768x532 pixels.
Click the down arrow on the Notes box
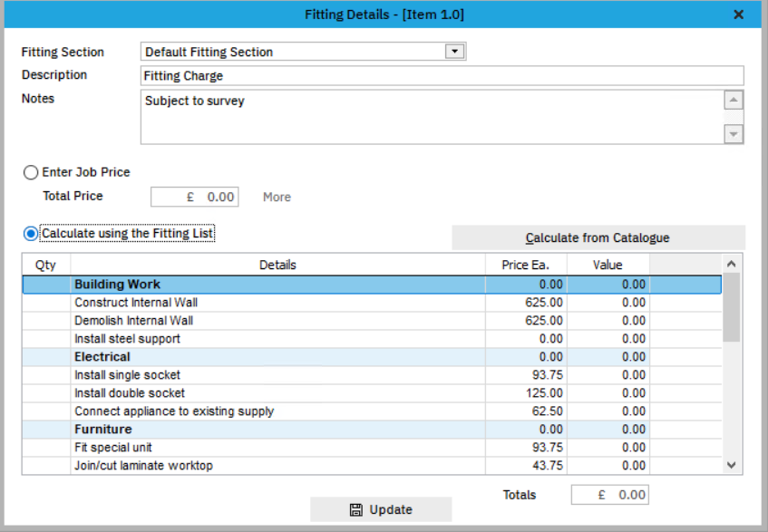[733, 133]
